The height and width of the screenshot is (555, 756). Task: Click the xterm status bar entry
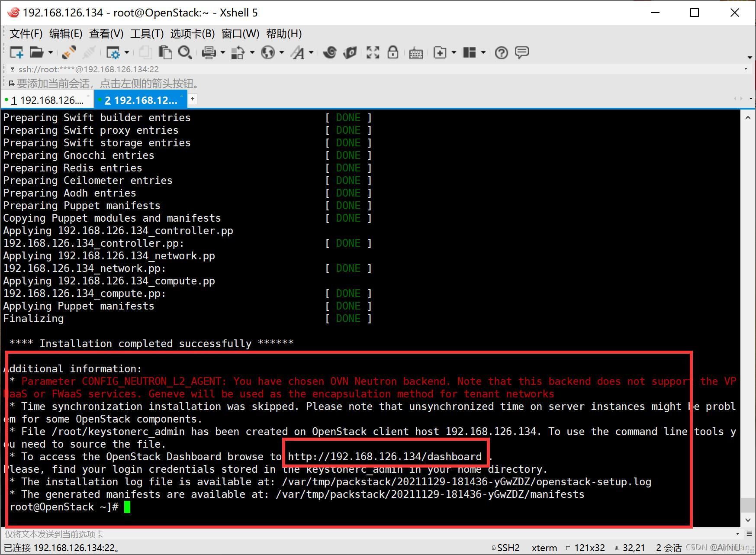(x=544, y=548)
